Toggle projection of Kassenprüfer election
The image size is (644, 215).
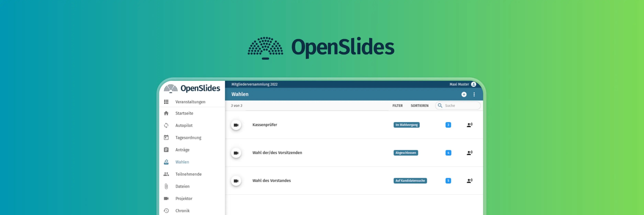(236, 125)
